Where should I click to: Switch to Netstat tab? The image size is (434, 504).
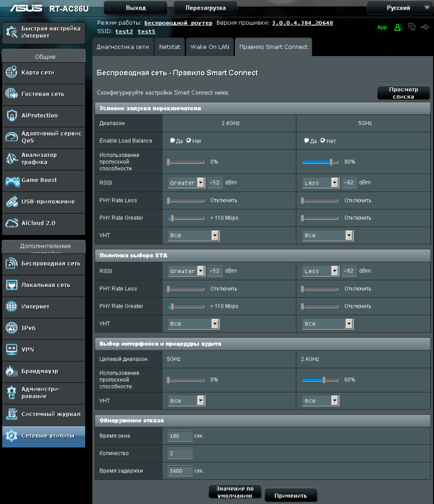(170, 47)
